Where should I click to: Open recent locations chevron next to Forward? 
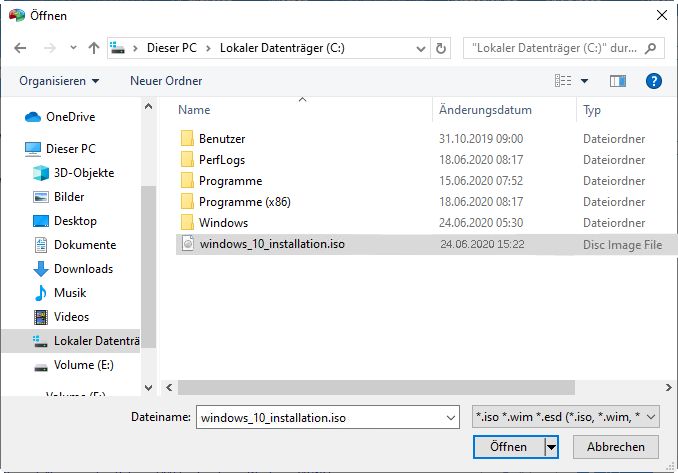click(74, 48)
